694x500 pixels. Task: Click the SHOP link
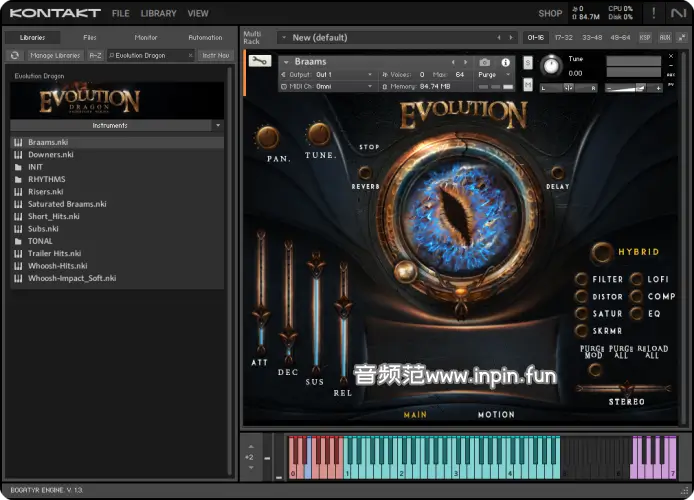click(550, 14)
